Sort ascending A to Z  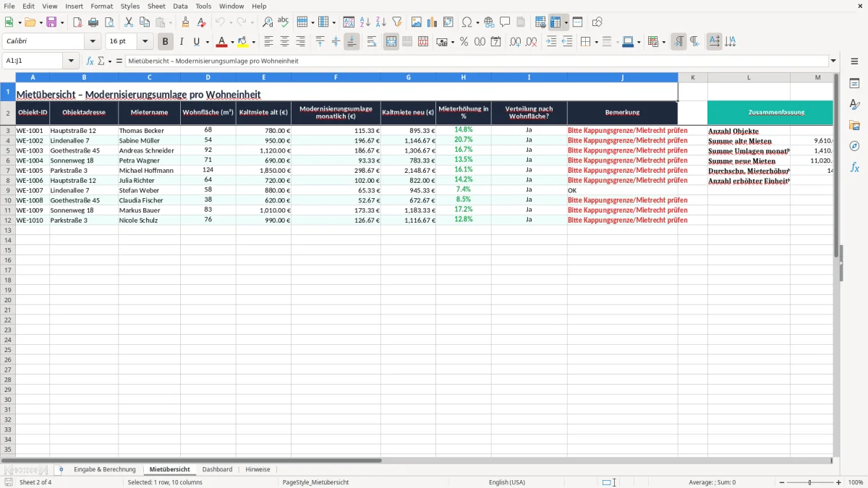coord(365,22)
